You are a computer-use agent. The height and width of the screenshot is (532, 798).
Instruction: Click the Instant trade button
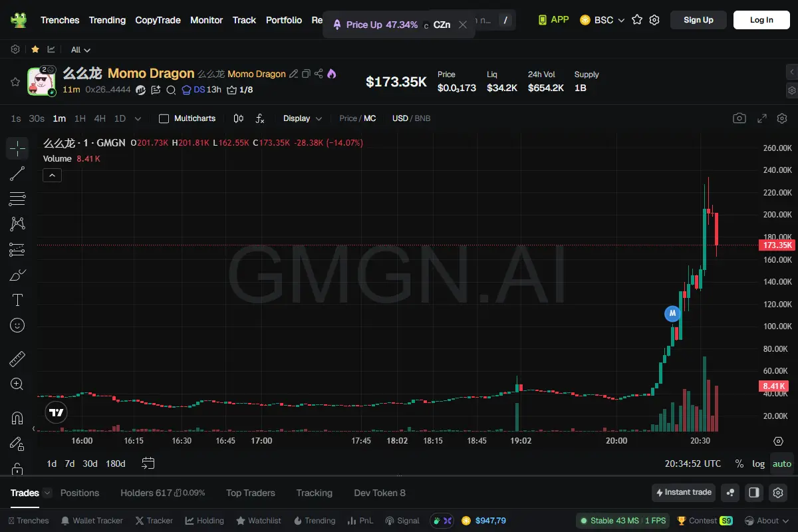point(684,493)
